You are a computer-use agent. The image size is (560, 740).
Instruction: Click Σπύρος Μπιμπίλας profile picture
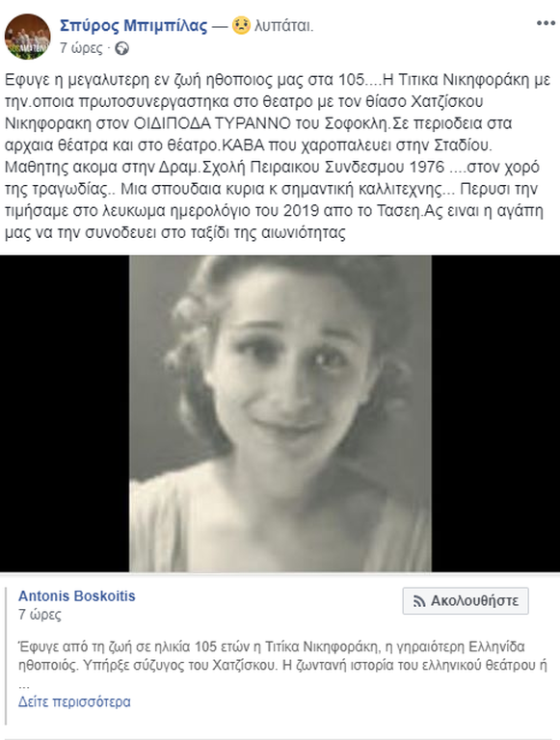click(27, 37)
